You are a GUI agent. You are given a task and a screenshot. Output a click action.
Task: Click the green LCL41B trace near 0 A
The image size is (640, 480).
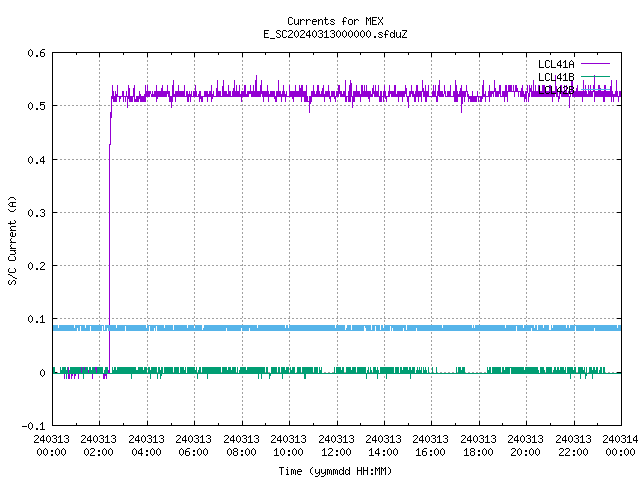coord(337,371)
